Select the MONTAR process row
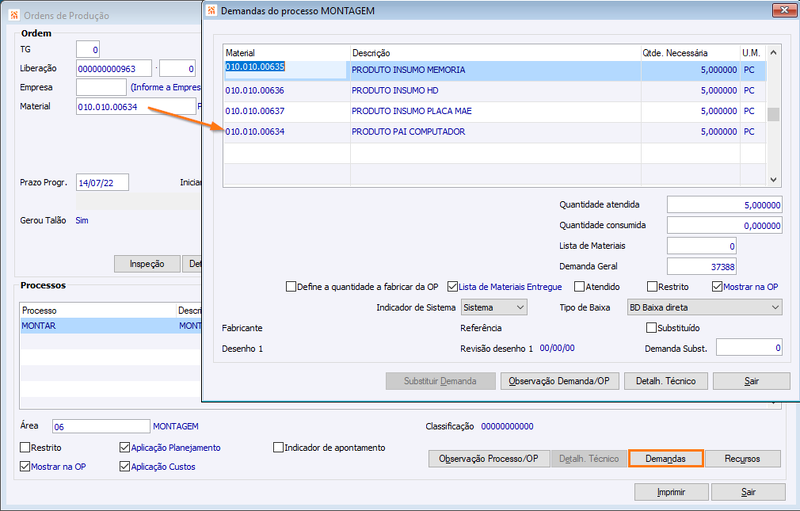This screenshot has width=800, height=511. [x=111, y=326]
